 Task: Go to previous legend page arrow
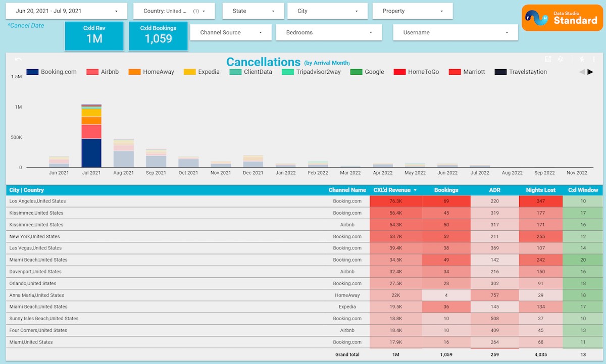coord(582,72)
